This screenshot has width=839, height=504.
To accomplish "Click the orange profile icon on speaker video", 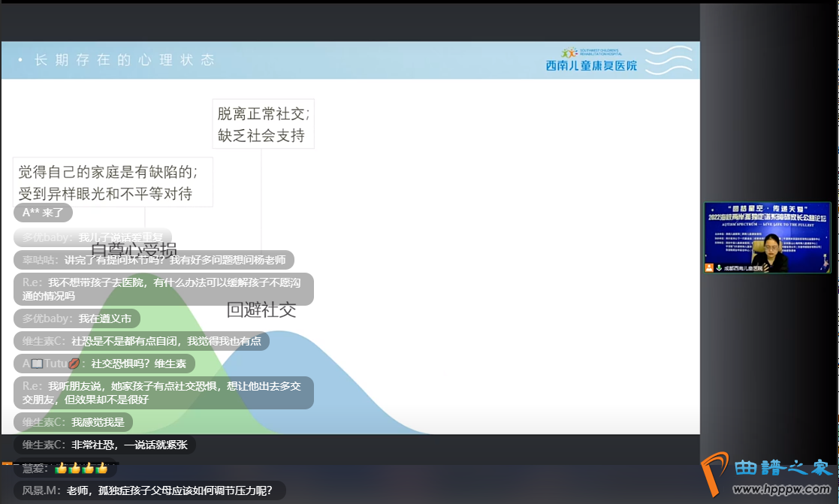I will tap(709, 267).
